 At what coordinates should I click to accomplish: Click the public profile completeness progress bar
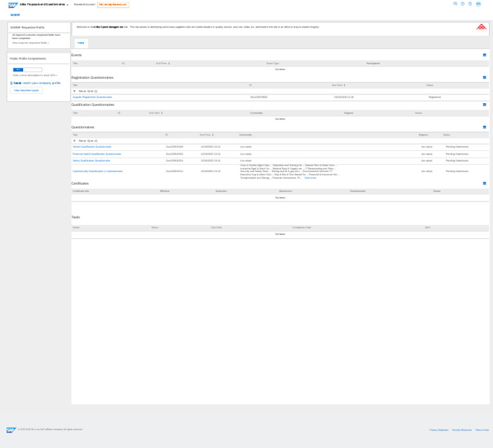(x=28, y=70)
